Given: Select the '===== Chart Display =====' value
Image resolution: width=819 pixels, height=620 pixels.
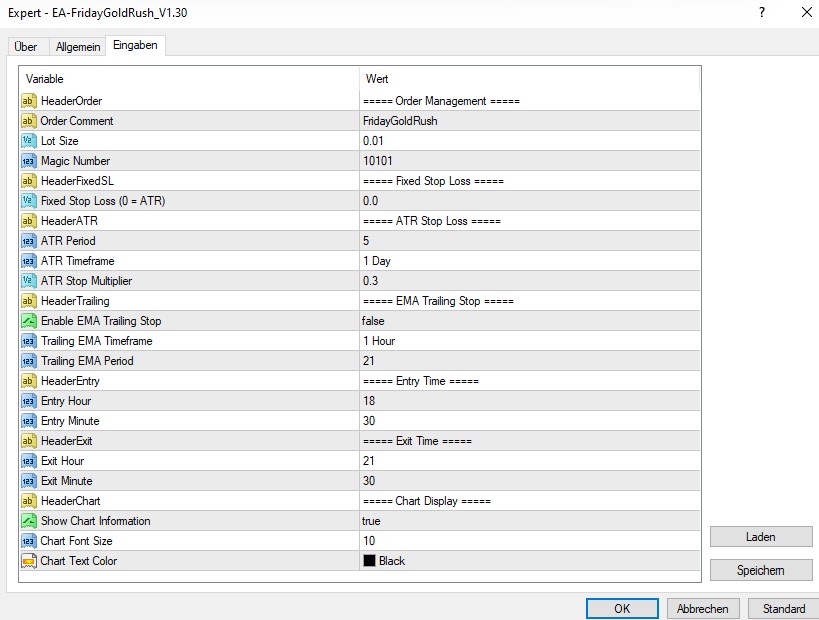Looking at the screenshot, I should (x=427, y=501).
